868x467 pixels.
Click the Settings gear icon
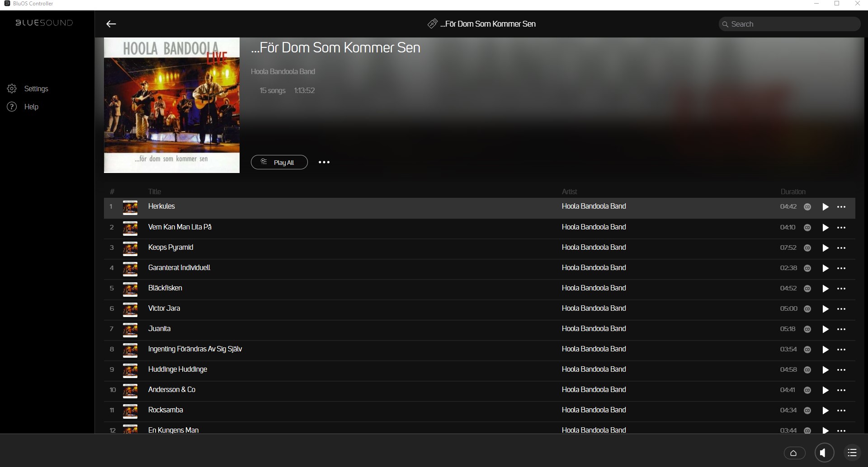12,89
